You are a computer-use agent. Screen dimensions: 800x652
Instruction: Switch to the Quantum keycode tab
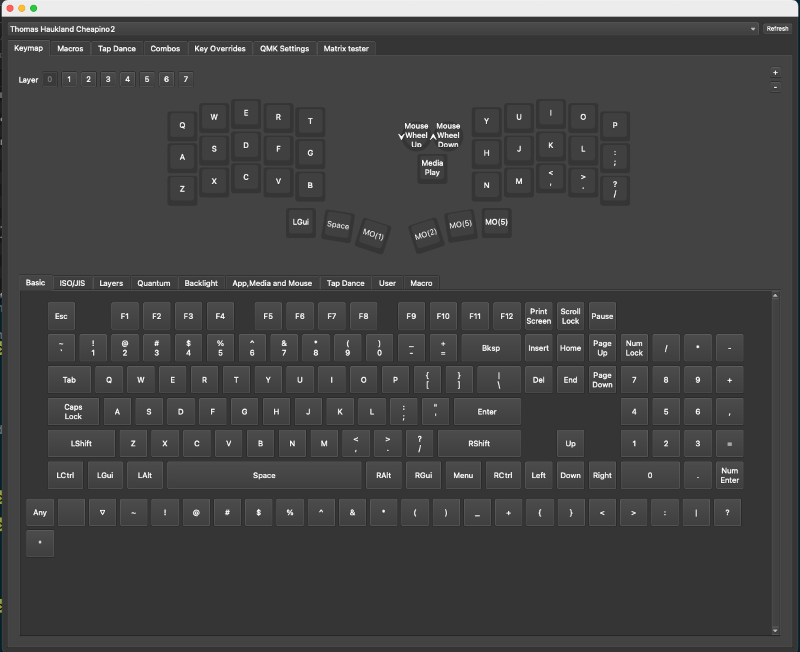153,283
